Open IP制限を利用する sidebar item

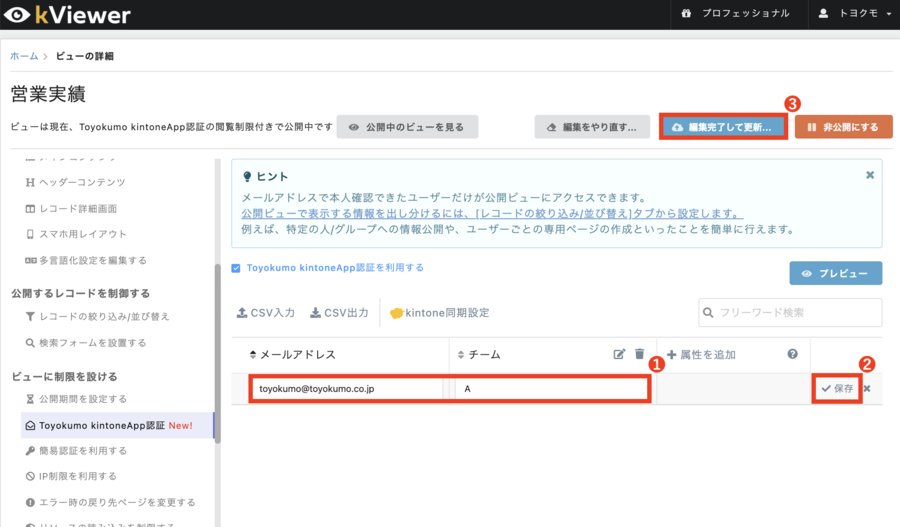tap(71, 476)
